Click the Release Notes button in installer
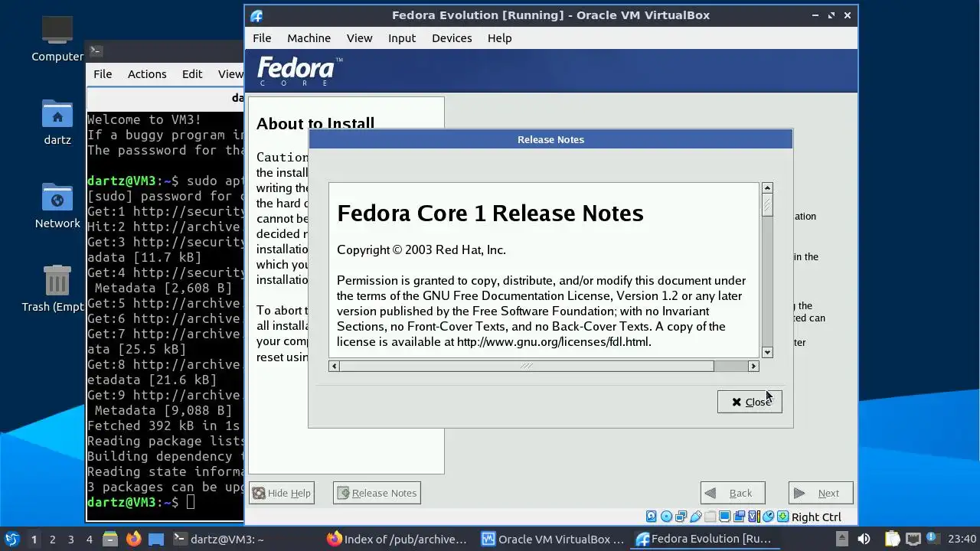The width and height of the screenshot is (980, 551). click(x=377, y=493)
